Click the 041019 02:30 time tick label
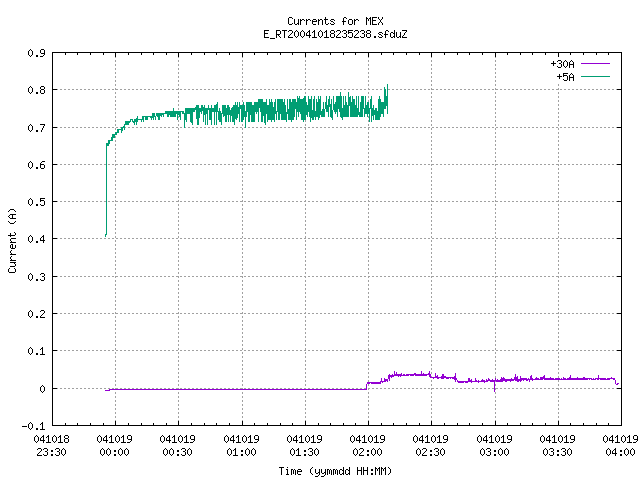Image resolution: width=640 pixels, height=480 pixels. pyautogui.click(x=431, y=446)
